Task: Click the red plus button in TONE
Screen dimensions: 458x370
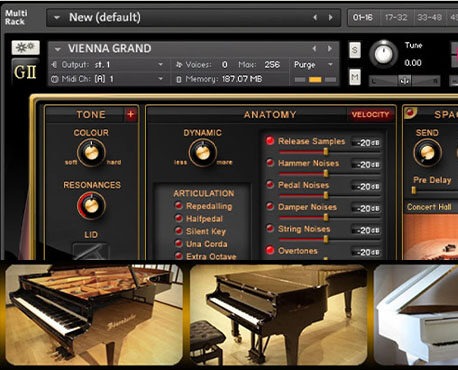Action: [130, 114]
